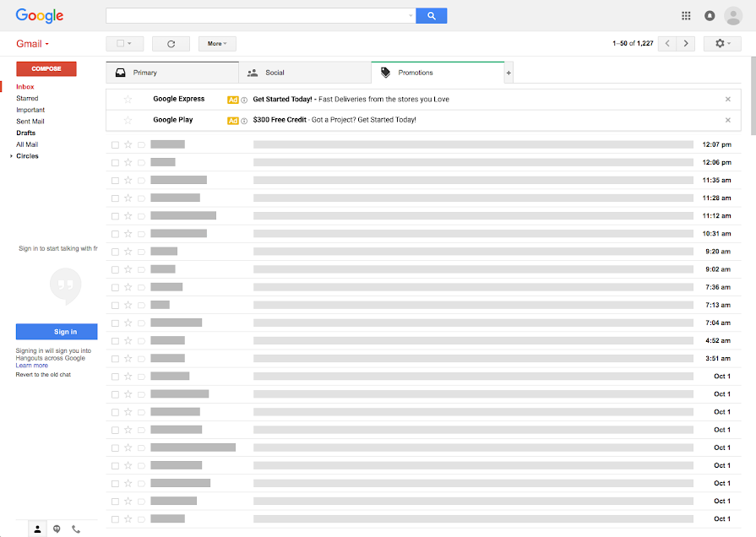Check the first email's selection checkbox
This screenshot has width=756, height=537.
pos(114,144)
